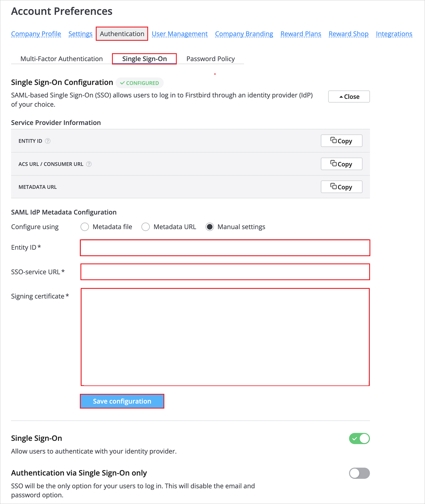Screen dimensions: 425x504
Task: Collapse the SSO configuration with Close
Action: point(349,97)
